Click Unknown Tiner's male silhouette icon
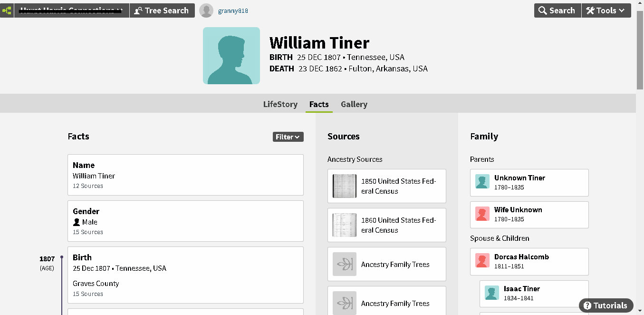 click(x=482, y=182)
